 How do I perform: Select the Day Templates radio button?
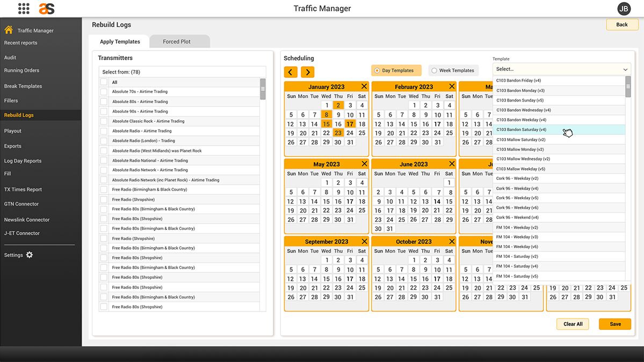[377, 71]
